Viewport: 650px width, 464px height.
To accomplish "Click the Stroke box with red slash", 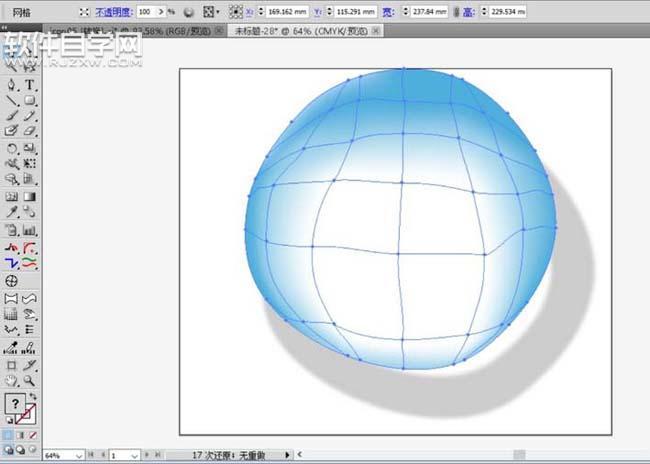I will click(29, 414).
